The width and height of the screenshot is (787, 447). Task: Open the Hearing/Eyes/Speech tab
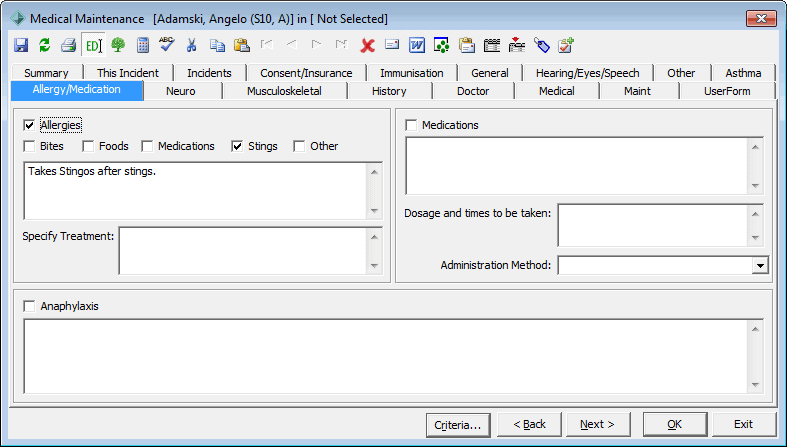pyautogui.click(x=588, y=73)
